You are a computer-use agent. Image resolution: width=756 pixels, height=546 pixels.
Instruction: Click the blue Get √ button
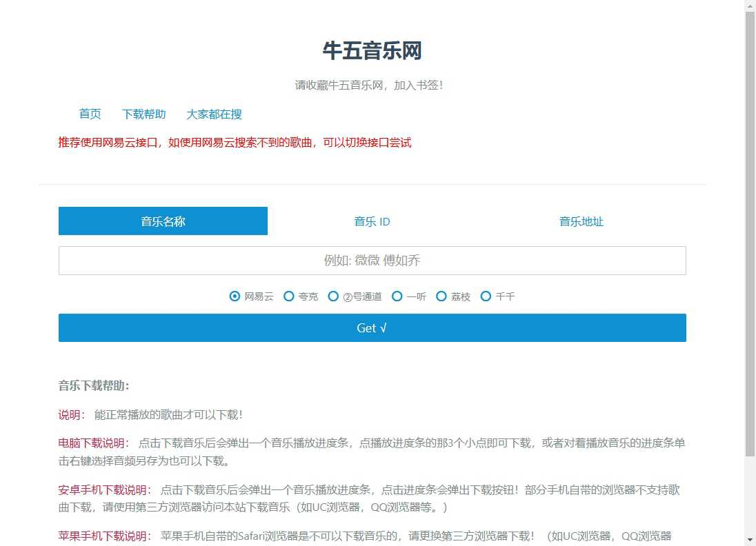(x=372, y=327)
